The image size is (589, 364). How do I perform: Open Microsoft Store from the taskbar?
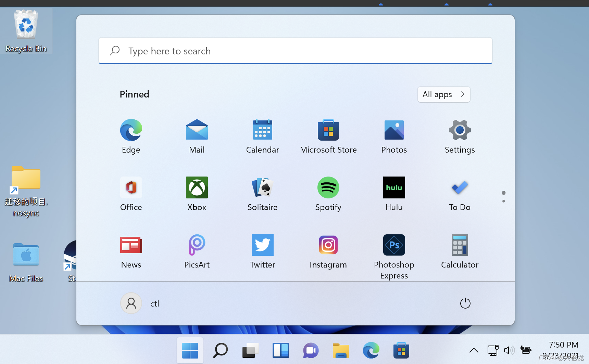(x=401, y=350)
